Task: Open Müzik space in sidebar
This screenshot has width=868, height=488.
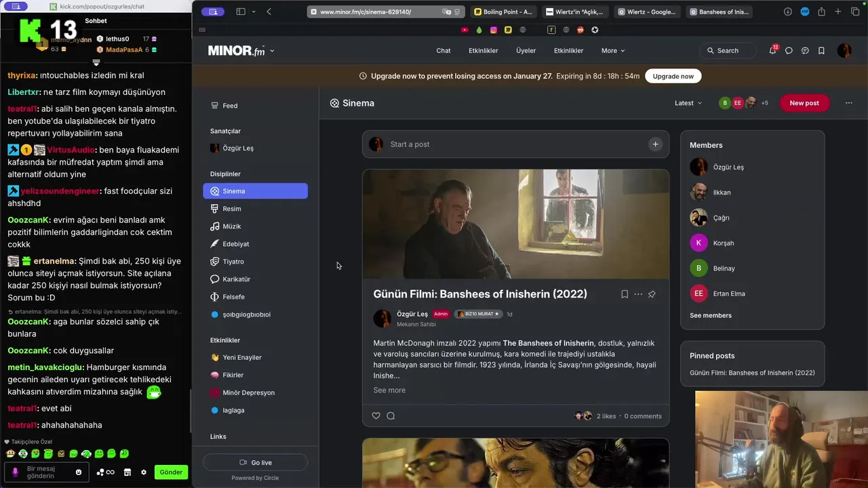Action: pos(255,226)
